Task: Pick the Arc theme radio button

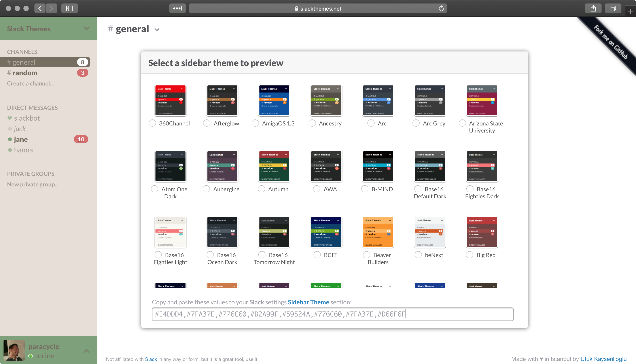Action: point(371,123)
